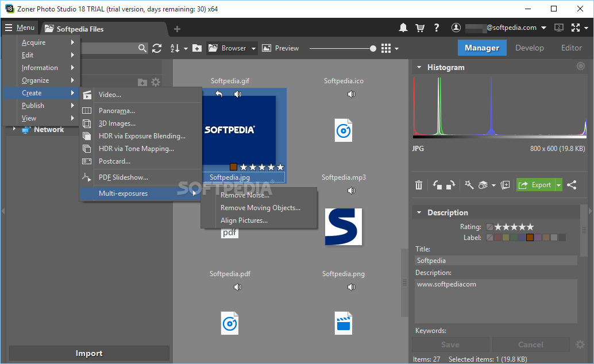
Task: Refresh the folder view
Action: click(x=157, y=48)
